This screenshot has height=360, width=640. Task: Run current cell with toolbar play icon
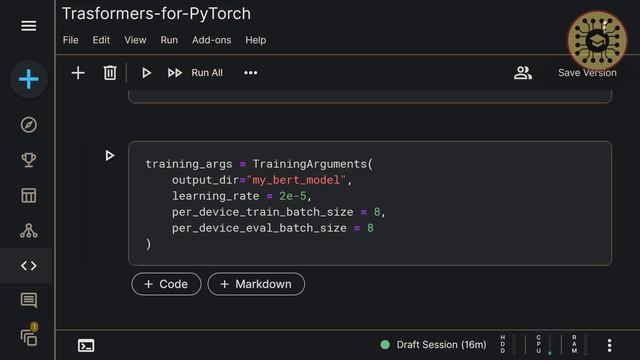pyautogui.click(x=146, y=73)
